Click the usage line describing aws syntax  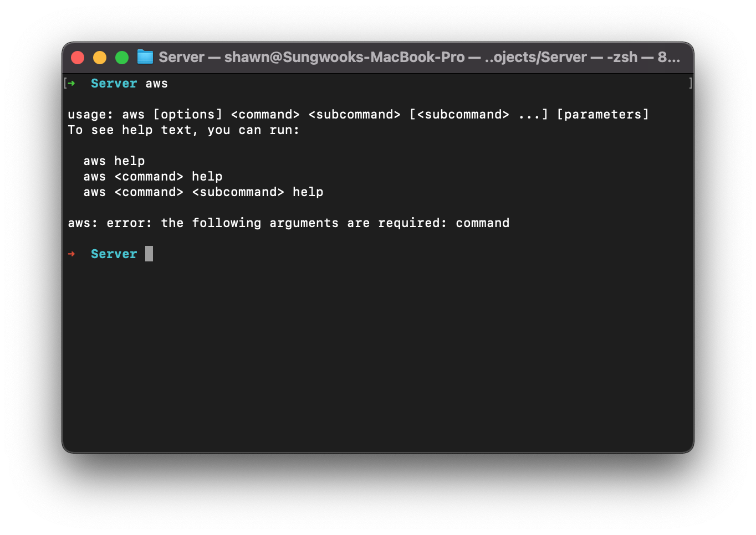tap(358, 114)
